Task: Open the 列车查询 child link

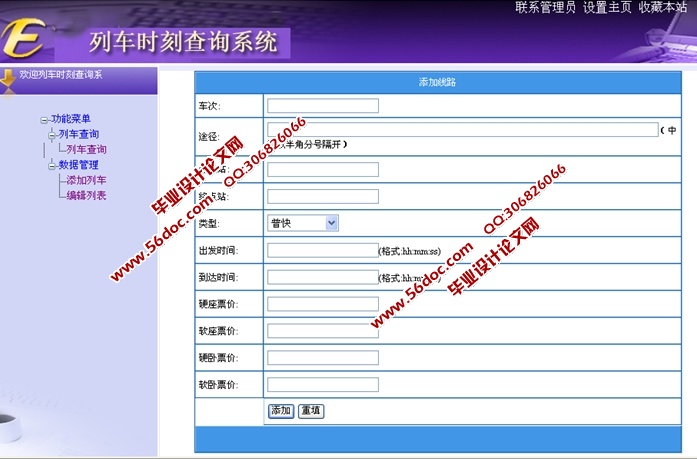Action: coord(86,149)
